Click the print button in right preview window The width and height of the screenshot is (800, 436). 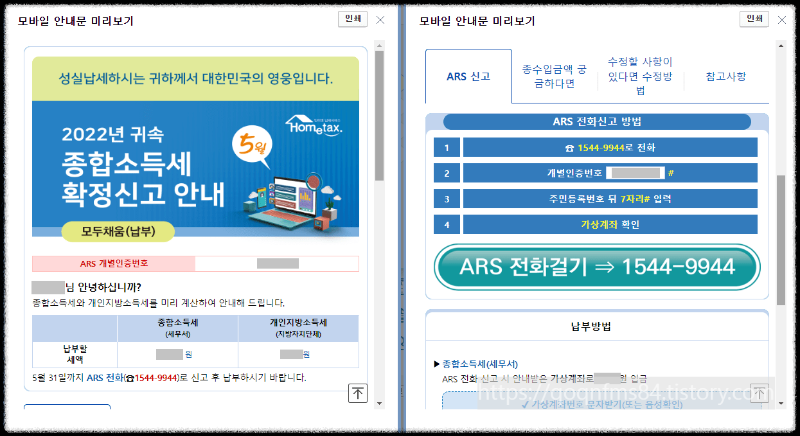point(754,19)
